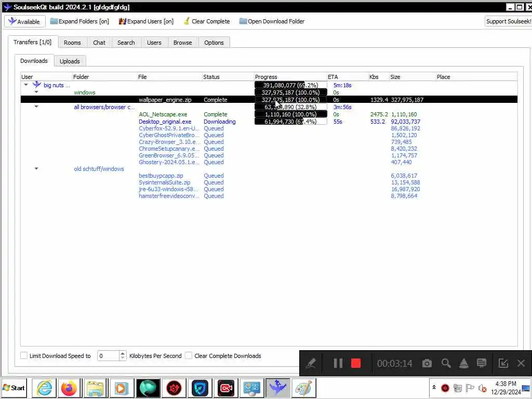The height and width of the screenshot is (399, 532).
Task: Open the Start menu
Action: (x=14, y=388)
